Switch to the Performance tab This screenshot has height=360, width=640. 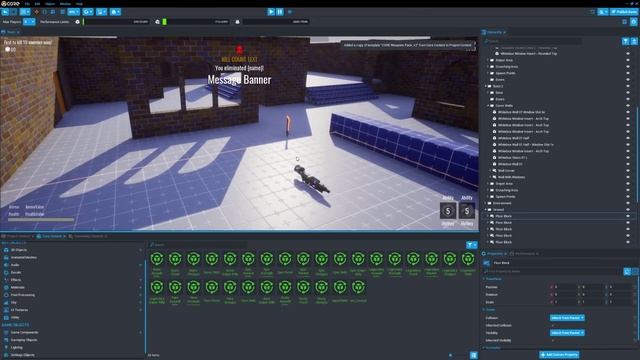(x=524, y=254)
